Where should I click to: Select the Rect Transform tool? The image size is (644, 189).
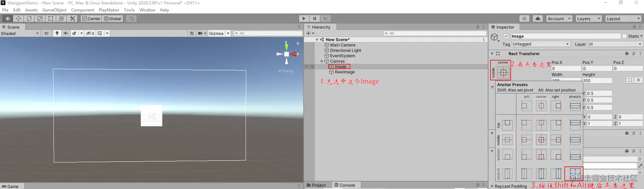click(x=51, y=18)
